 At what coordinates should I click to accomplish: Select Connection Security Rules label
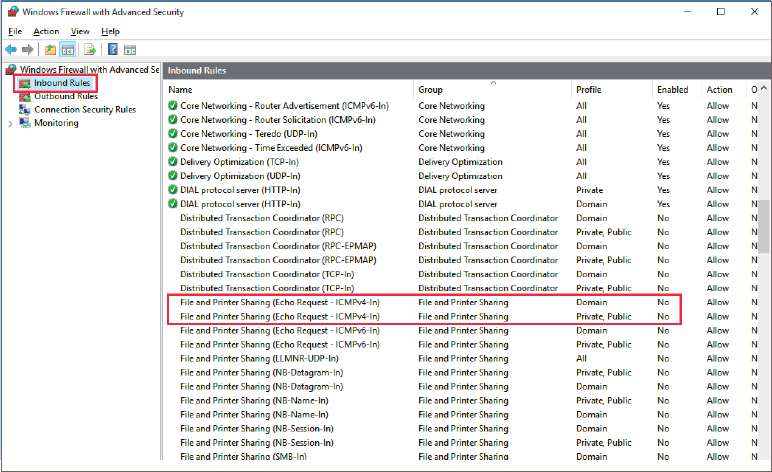(x=85, y=109)
